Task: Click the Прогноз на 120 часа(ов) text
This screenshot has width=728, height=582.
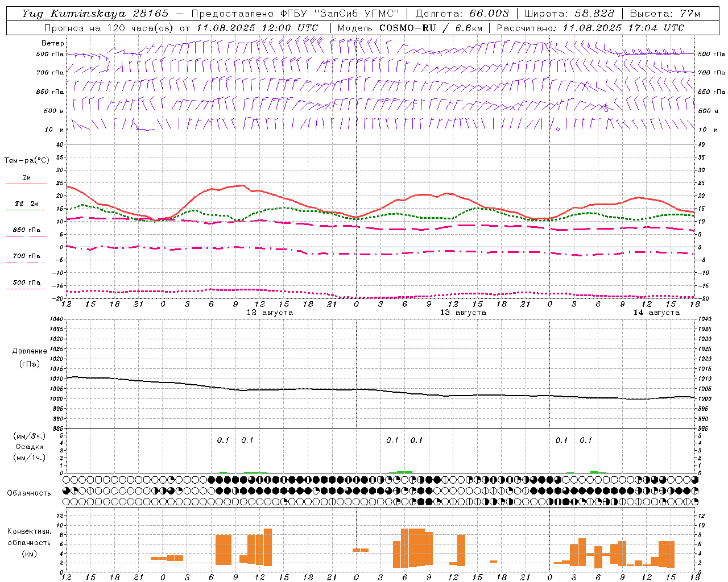Action: coord(109,28)
